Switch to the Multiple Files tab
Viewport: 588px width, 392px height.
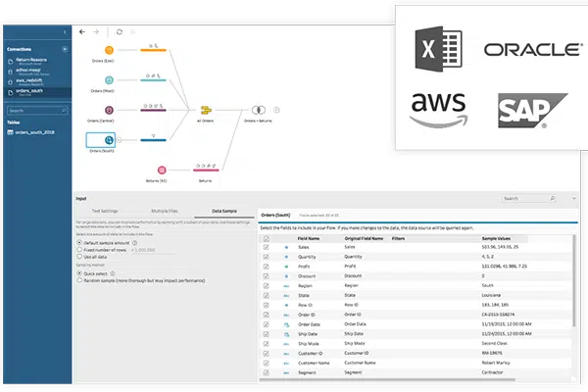[x=165, y=211]
